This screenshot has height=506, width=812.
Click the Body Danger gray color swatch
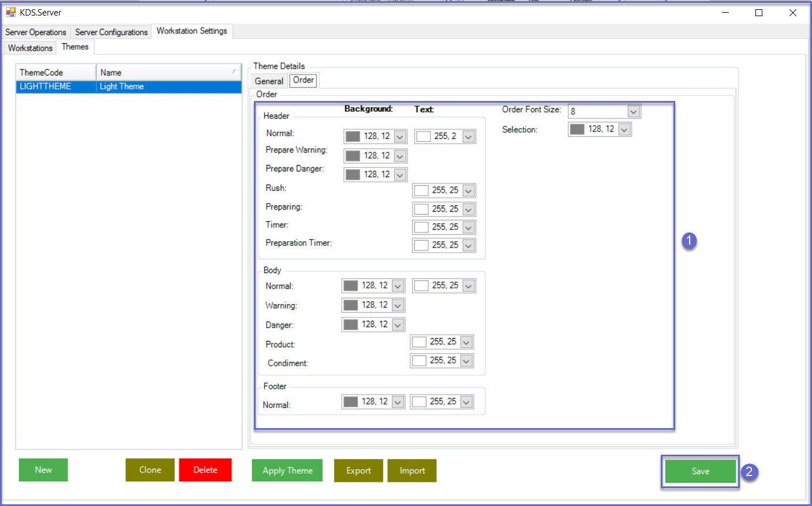click(350, 325)
